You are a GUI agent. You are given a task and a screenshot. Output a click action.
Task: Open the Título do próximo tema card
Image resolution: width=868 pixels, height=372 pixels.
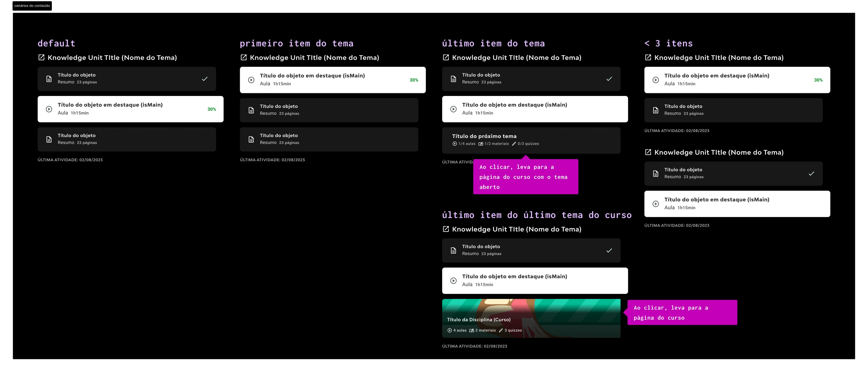(531, 140)
